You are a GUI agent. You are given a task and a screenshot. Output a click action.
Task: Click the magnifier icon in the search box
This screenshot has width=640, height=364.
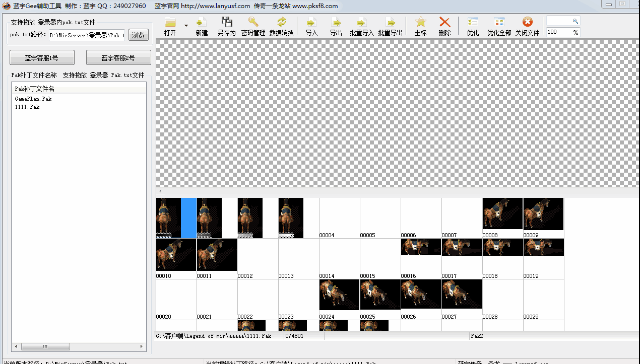575,21
